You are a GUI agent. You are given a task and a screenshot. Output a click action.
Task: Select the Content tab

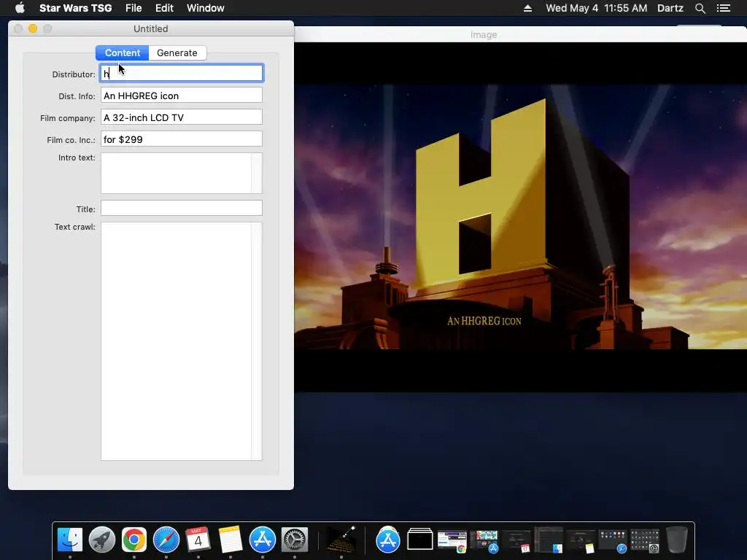[123, 52]
